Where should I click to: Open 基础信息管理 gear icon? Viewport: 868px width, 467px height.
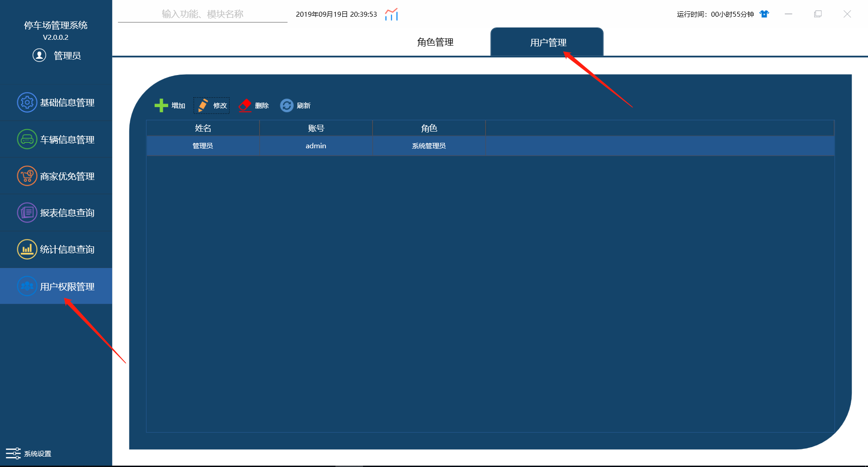(27, 103)
